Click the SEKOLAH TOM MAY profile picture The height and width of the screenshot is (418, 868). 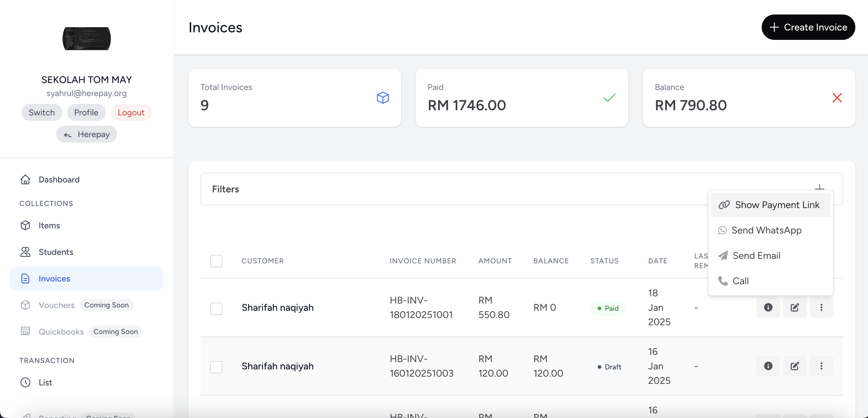87,38
